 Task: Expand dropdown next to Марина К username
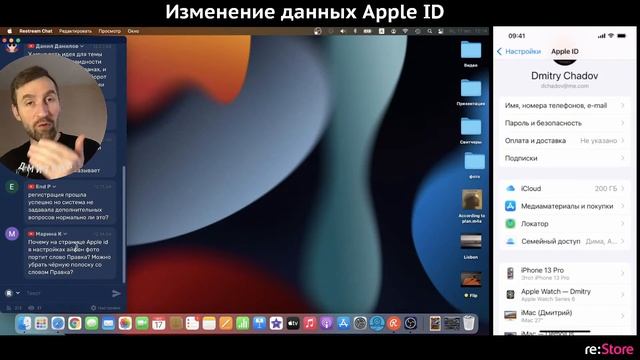(x=65, y=234)
